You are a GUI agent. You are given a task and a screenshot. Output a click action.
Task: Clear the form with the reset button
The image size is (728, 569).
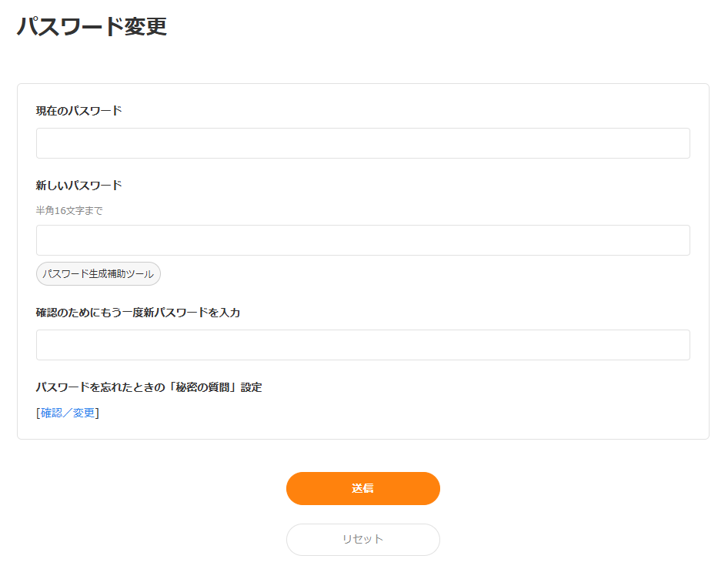[362, 539]
